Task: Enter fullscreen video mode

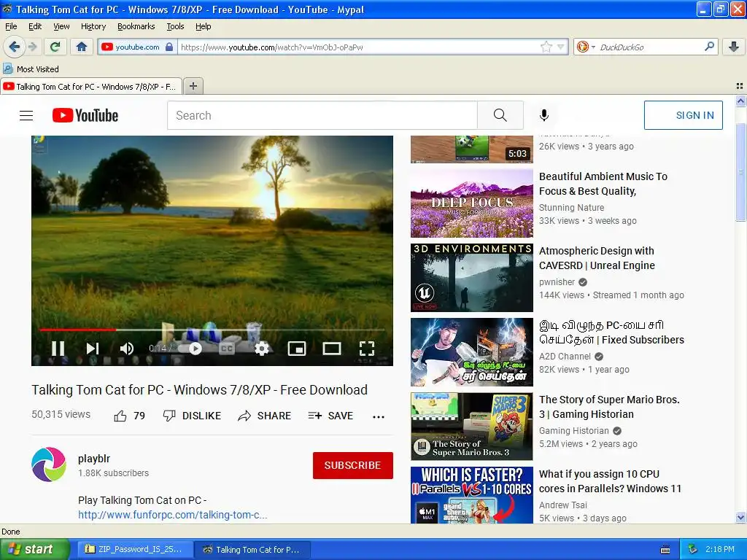Action: [366, 349]
